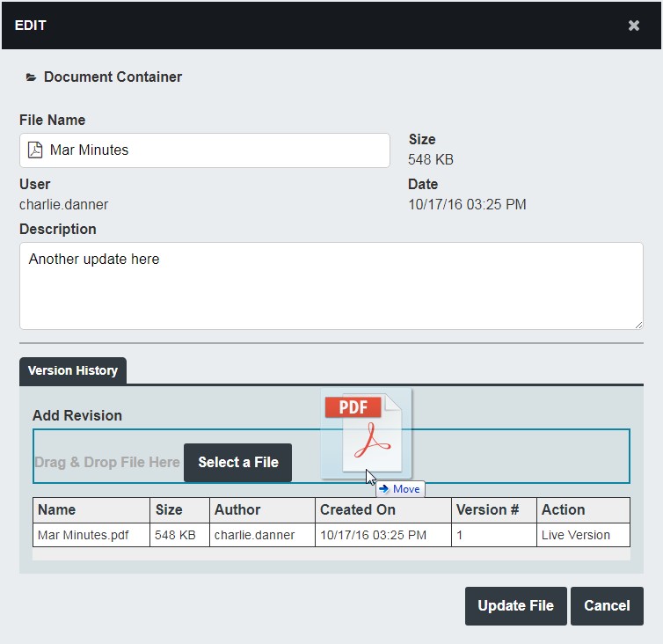Click Live Version in the Action column
Screen dimensions: 663x644
576,535
